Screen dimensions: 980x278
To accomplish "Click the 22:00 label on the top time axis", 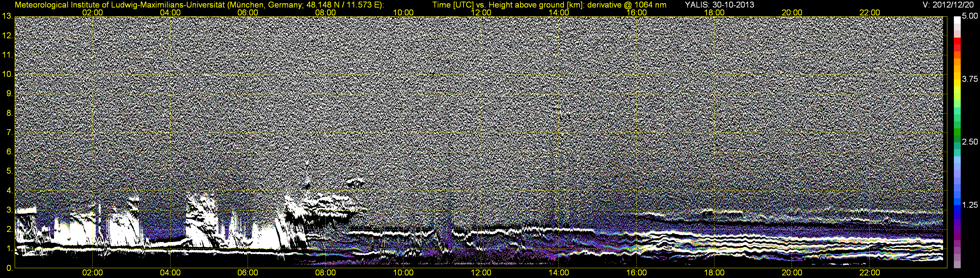I will click(870, 12).
